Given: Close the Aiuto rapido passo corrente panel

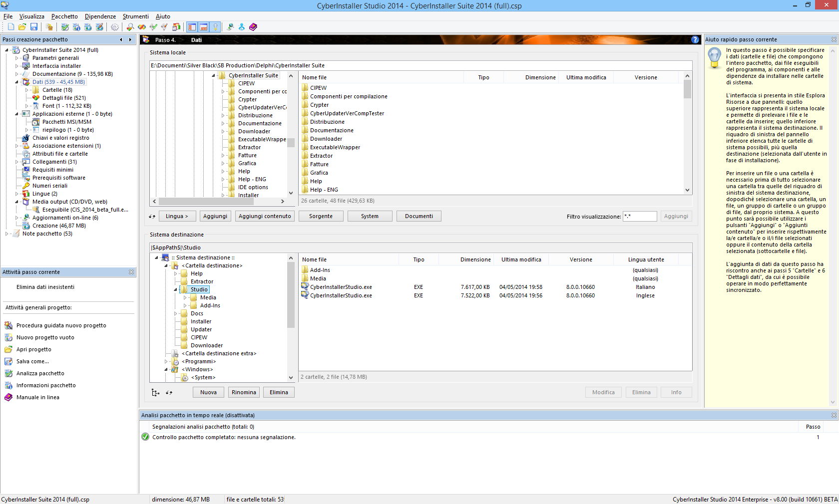Looking at the screenshot, I should [x=834, y=39].
